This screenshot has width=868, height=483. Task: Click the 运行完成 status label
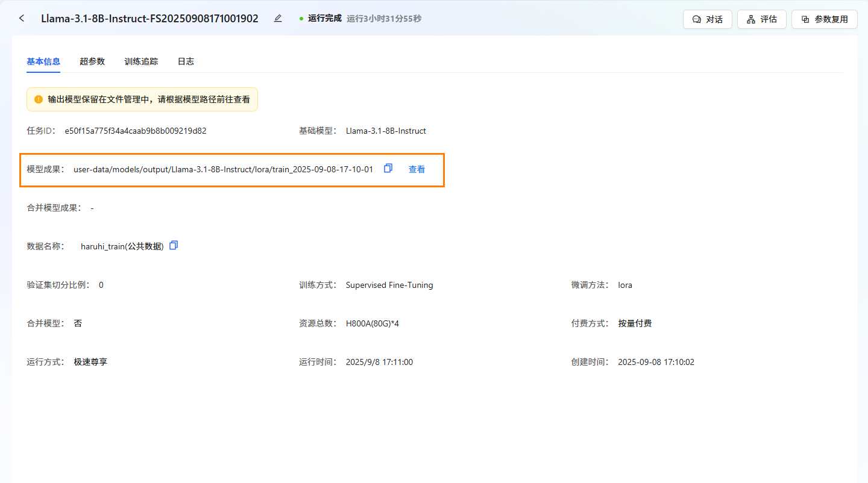coord(324,19)
